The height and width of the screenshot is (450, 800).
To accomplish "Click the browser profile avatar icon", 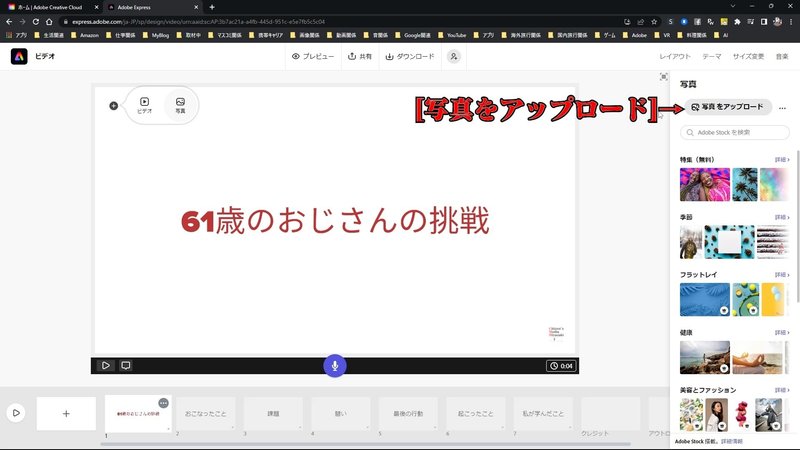I will 778,21.
